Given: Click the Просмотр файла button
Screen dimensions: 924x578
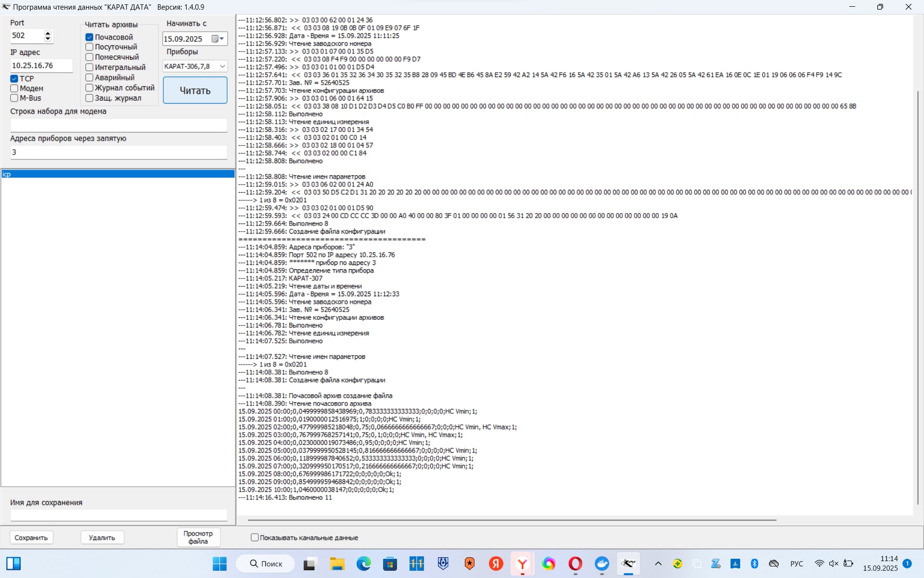Looking at the screenshot, I should pos(198,537).
